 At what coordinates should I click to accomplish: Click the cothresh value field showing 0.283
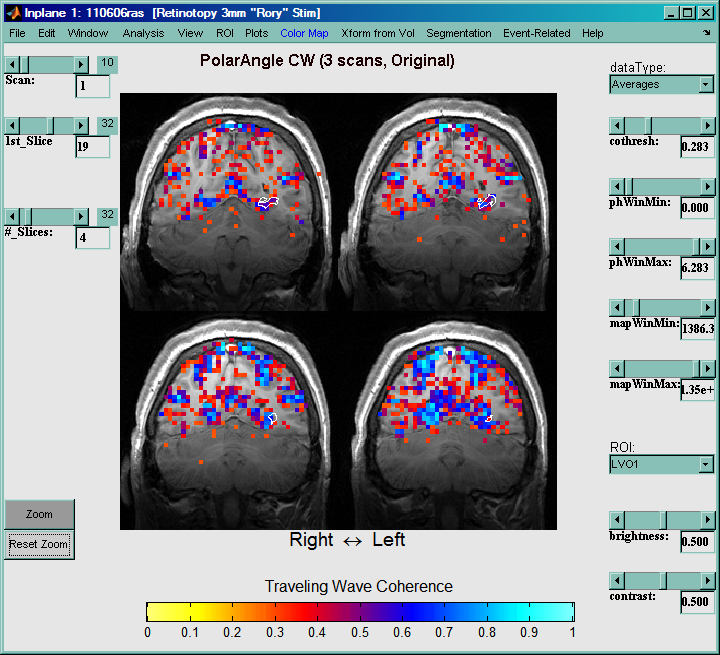pyautogui.click(x=695, y=147)
